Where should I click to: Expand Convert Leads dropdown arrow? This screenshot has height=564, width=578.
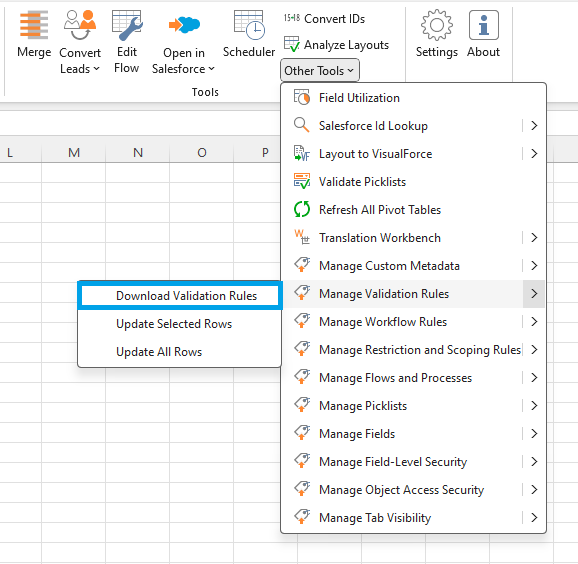[x=97, y=69]
